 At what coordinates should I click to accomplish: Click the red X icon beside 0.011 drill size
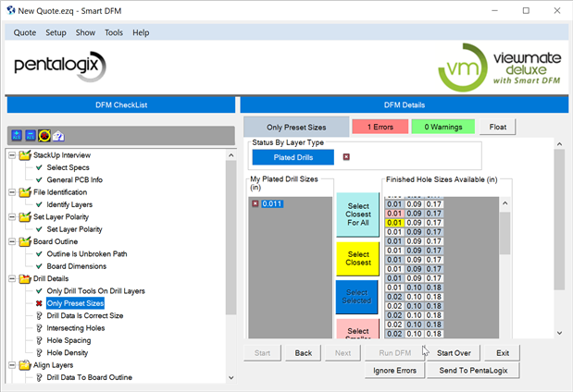coord(255,203)
